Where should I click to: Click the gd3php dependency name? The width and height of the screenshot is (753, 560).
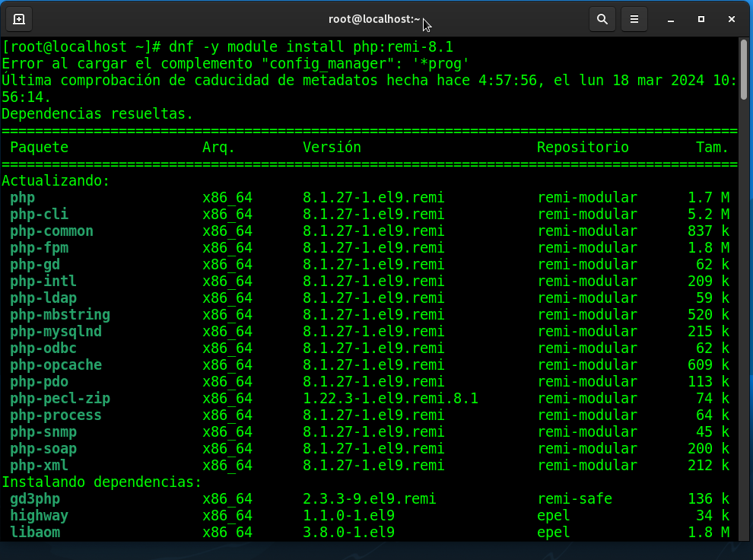point(35,499)
